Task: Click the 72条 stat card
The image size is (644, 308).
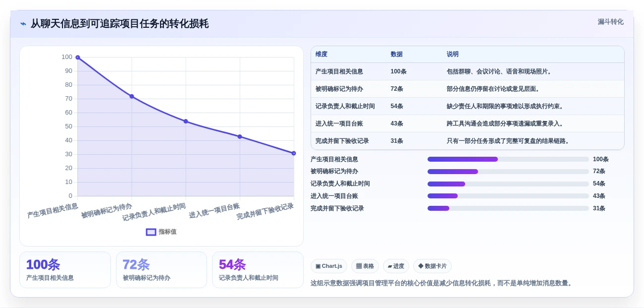Action: [161, 270]
